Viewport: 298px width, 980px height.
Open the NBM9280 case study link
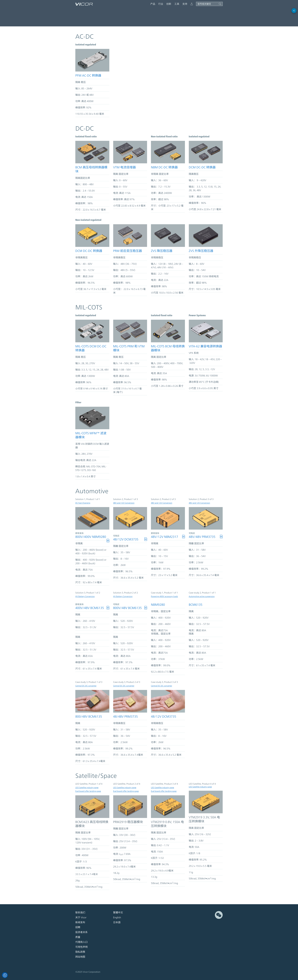(x=158, y=604)
